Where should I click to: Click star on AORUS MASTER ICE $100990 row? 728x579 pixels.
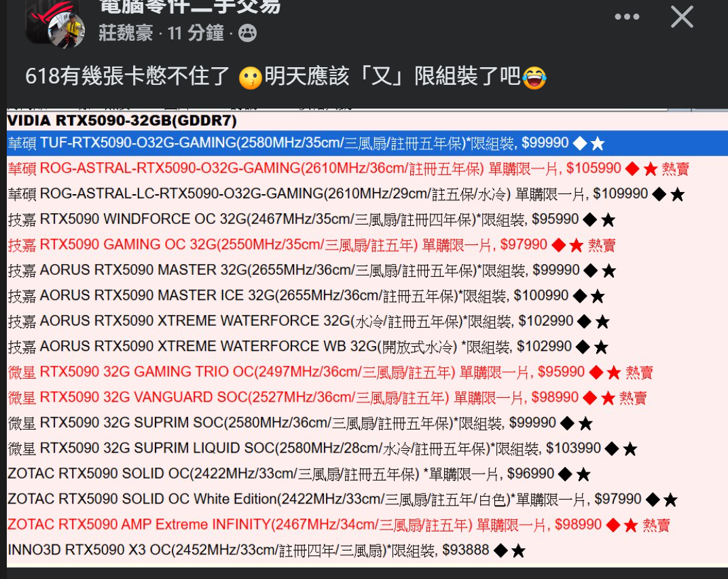598,297
